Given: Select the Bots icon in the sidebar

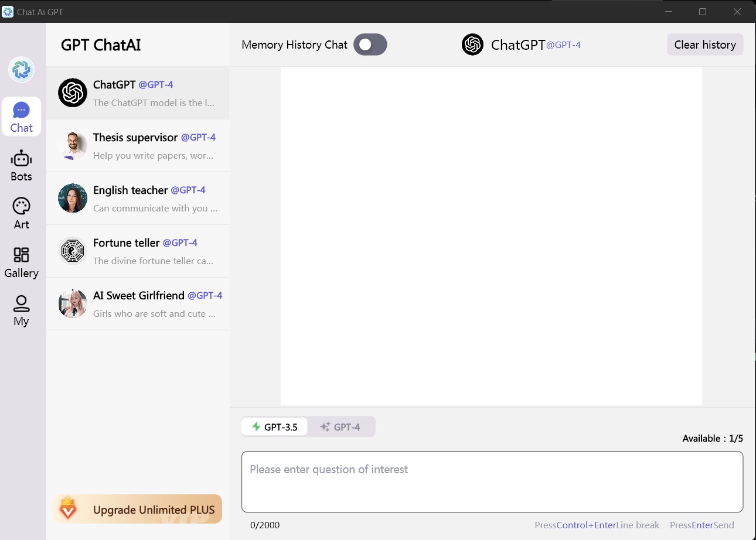Looking at the screenshot, I should (x=21, y=165).
